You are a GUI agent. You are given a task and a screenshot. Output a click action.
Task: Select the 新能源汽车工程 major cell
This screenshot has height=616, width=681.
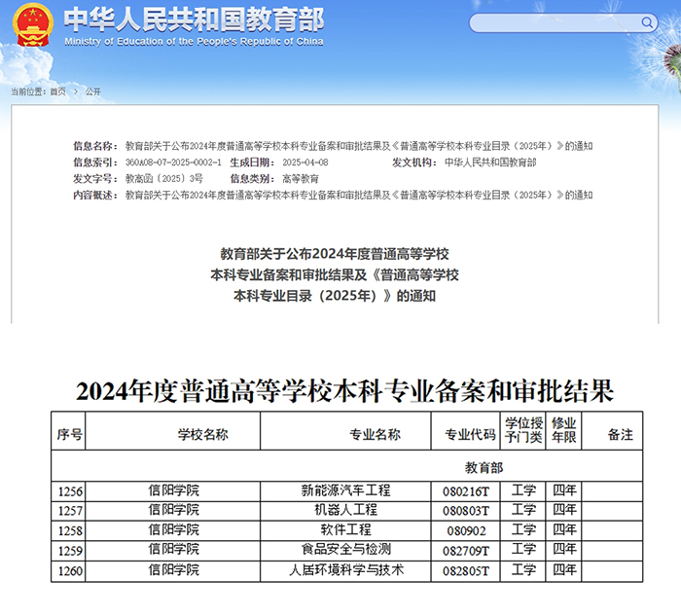coord(345,490)
